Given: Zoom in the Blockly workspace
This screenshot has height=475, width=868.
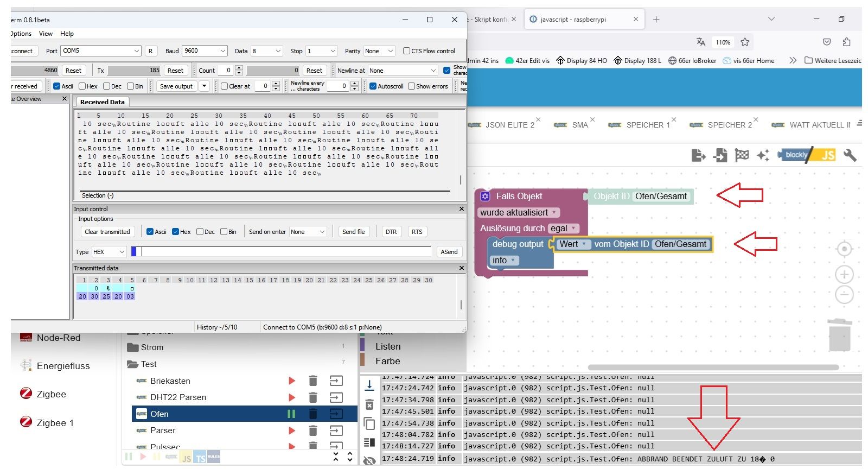Looking at the screenshot, I should [844, 275].
